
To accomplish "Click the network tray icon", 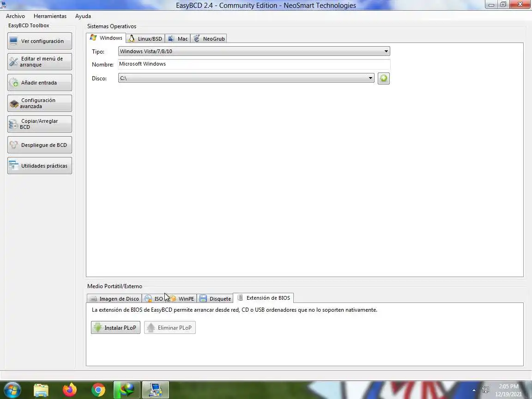I will 485,390.
